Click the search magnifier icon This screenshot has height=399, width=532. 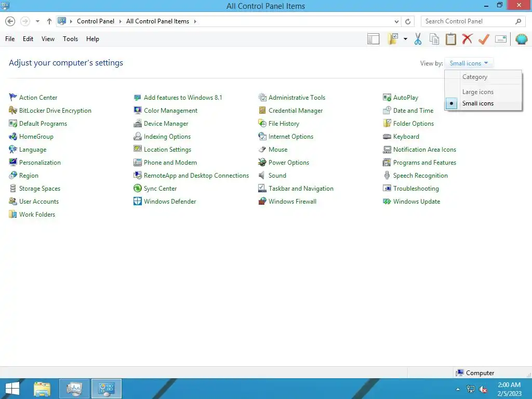518,21
